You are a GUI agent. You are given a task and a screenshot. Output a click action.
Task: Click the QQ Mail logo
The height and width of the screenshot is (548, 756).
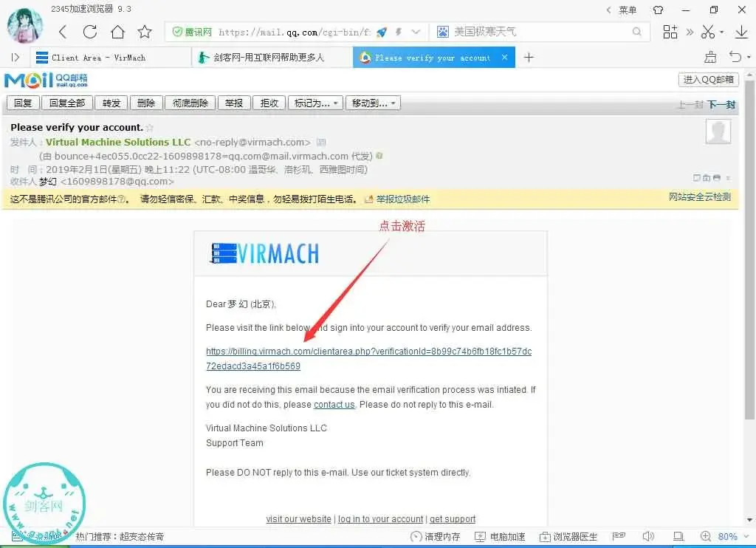coord(46,80)
